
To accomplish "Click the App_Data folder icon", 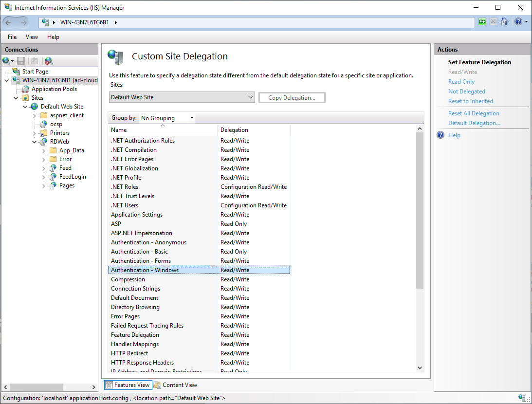I will [53, 150].
